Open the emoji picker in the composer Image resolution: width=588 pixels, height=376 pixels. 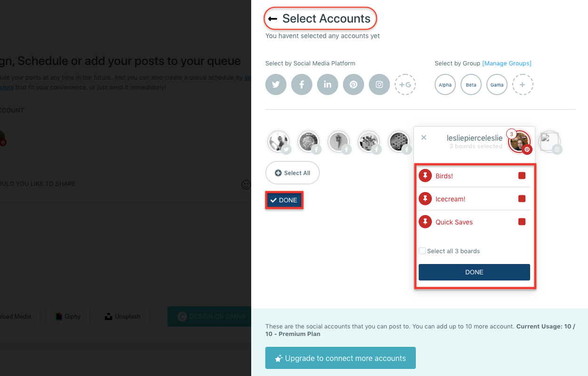(x=246, y=185)
